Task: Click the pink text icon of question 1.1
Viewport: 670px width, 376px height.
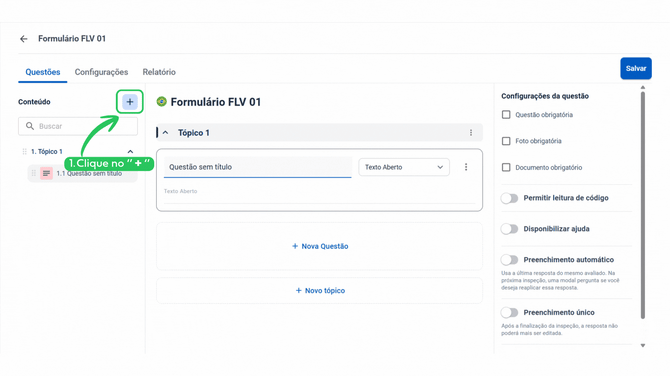Action: (x=46, y=173)
